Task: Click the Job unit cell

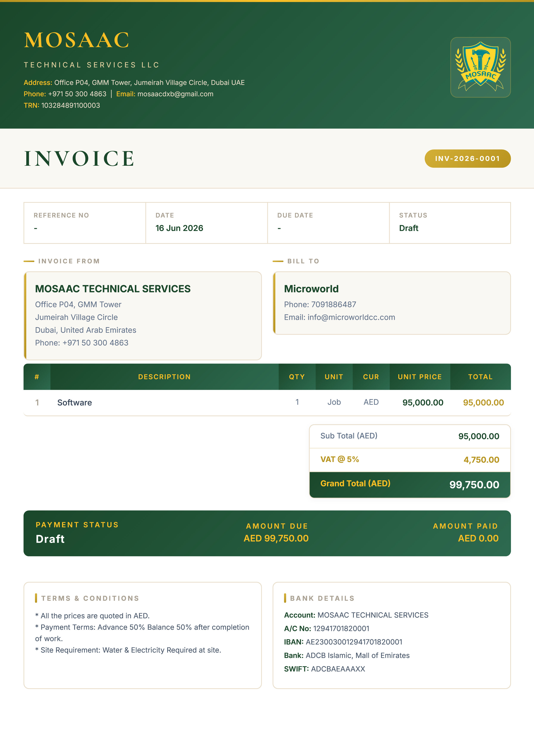Action: [x=334, y=402]
